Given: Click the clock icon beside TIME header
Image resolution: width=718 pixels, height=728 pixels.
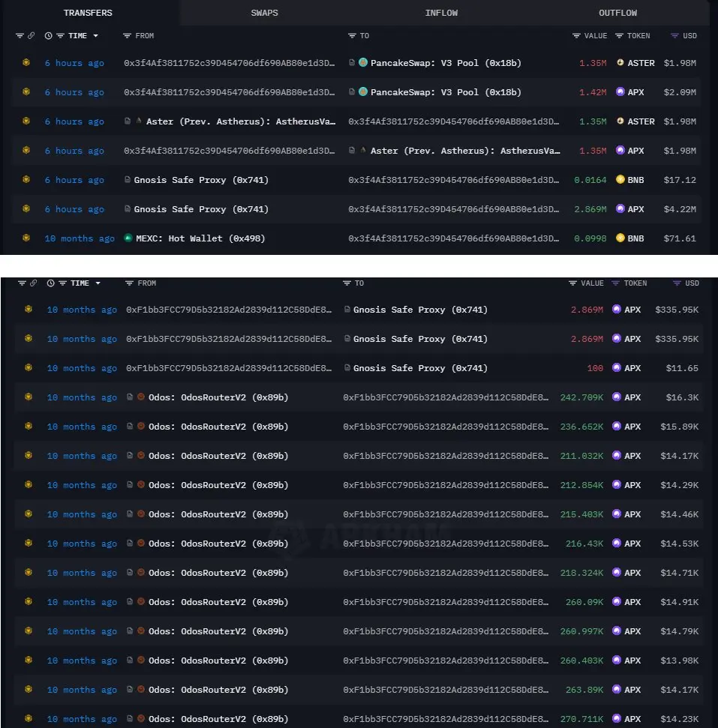Looking at the screenshot, I should click(x=48, y=36).
